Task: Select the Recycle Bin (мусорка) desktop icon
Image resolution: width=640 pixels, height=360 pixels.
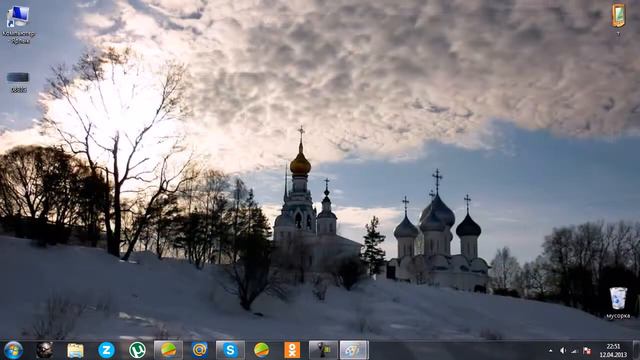Action: pos(618,302)
